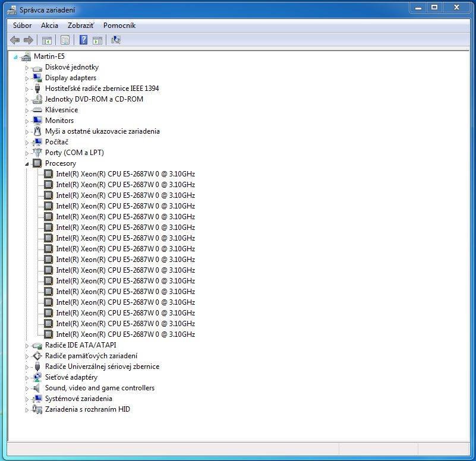476x461 pixels.
Task: Expand the Systémové zariadenia node
Action: (x=27, y=399)
